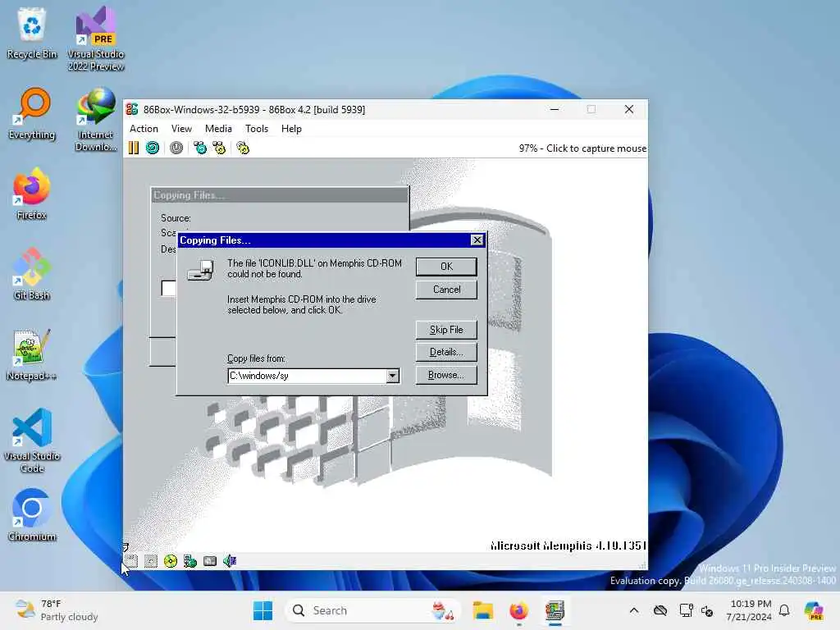Send Ctrl+Alt+Del using the teal keys icon
The image size is (840, 630).
(x=200, y=148)
